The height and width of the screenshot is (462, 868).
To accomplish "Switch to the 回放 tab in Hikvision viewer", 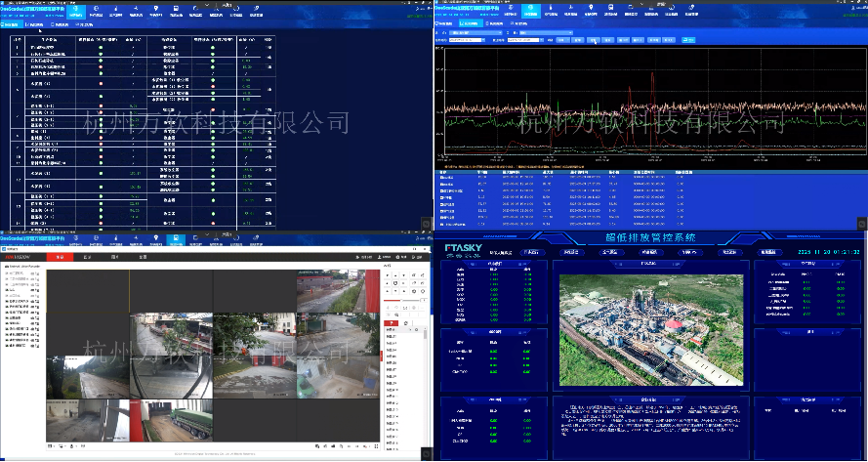I will pyautogui.click(x=88, y=257).
